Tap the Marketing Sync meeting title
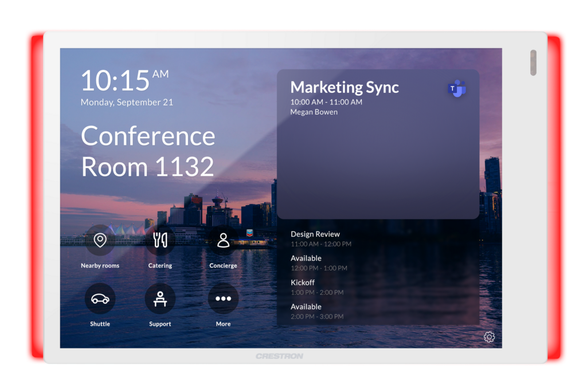Viewport: 587px width, 392px height. coord(345,87)
